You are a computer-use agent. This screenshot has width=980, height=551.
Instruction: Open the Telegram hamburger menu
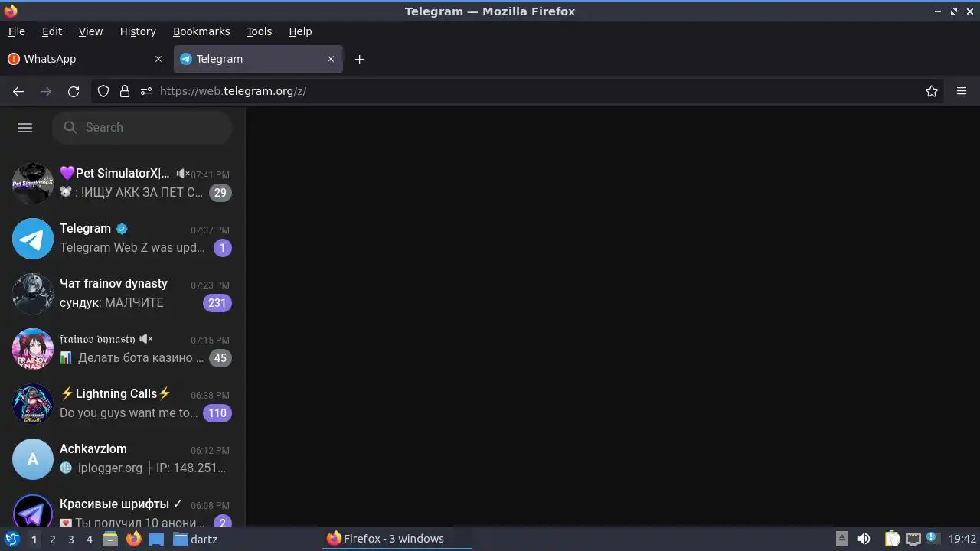[x=25, y=128]
